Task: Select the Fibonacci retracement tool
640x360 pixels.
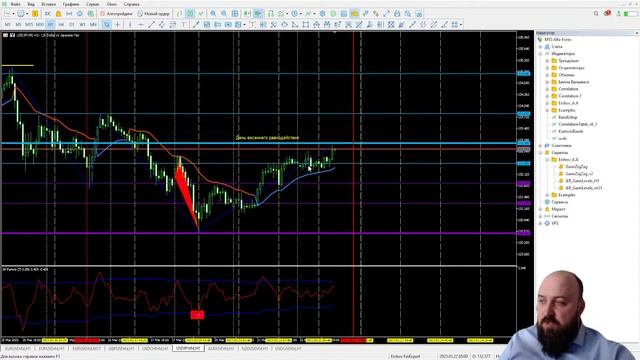Action: pos(173,24)
